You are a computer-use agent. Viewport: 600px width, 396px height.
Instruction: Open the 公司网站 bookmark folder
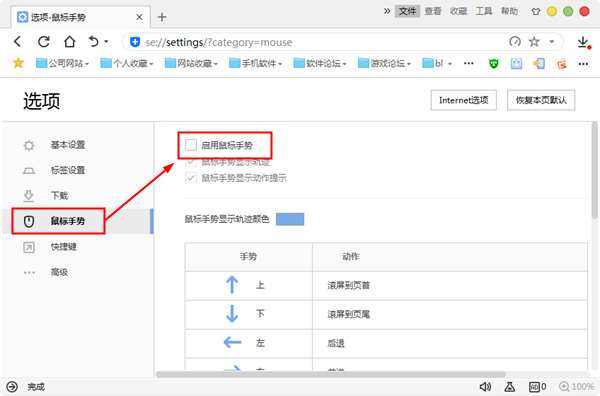point(62,63)
